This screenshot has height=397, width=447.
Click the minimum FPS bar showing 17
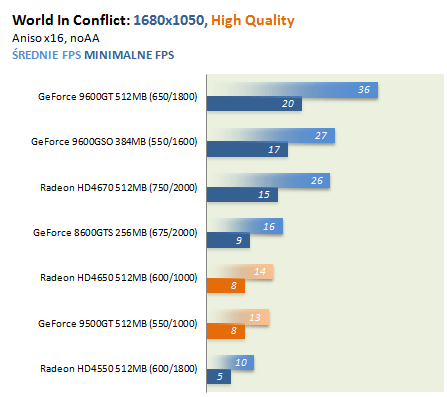(x=247, y=149)
